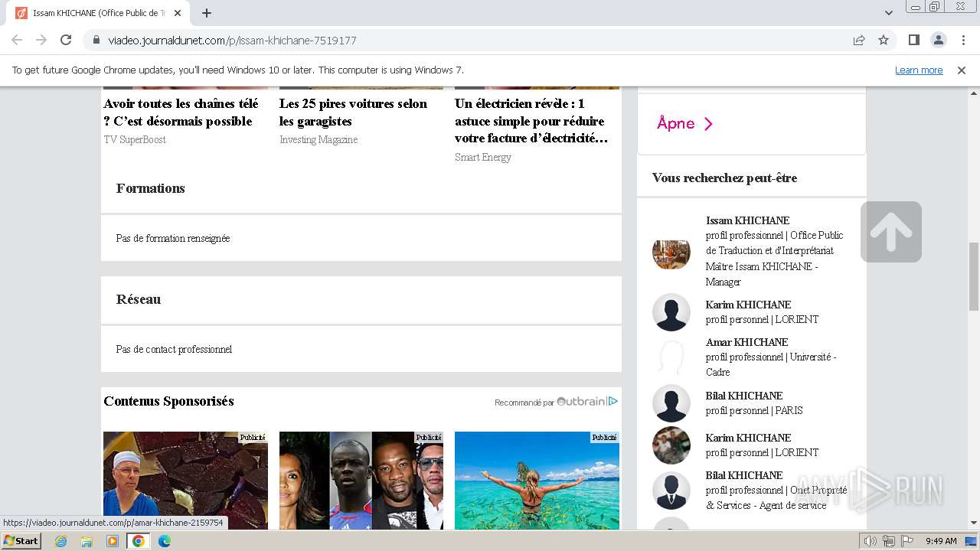Click the Smart Energy source label
Image resolution: width=980 pixels, height=551 pixels.
coord(483,157)
